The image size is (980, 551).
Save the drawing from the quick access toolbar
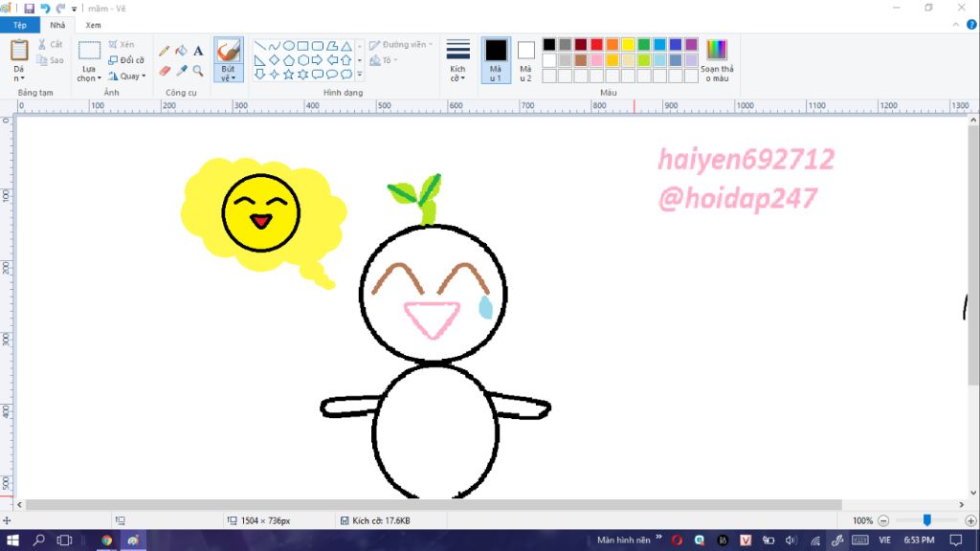point(29,9)
